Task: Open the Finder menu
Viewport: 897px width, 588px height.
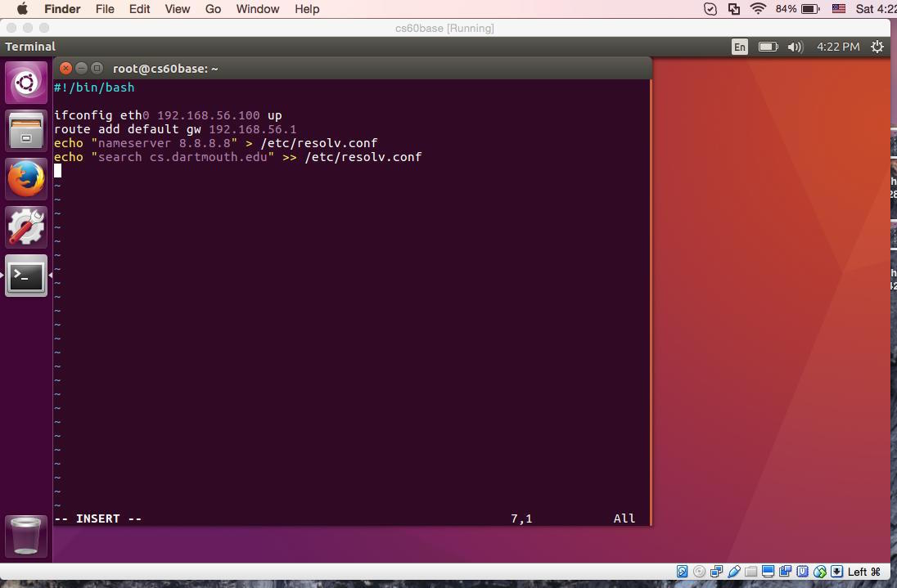Action: click(x=62, y=9)
